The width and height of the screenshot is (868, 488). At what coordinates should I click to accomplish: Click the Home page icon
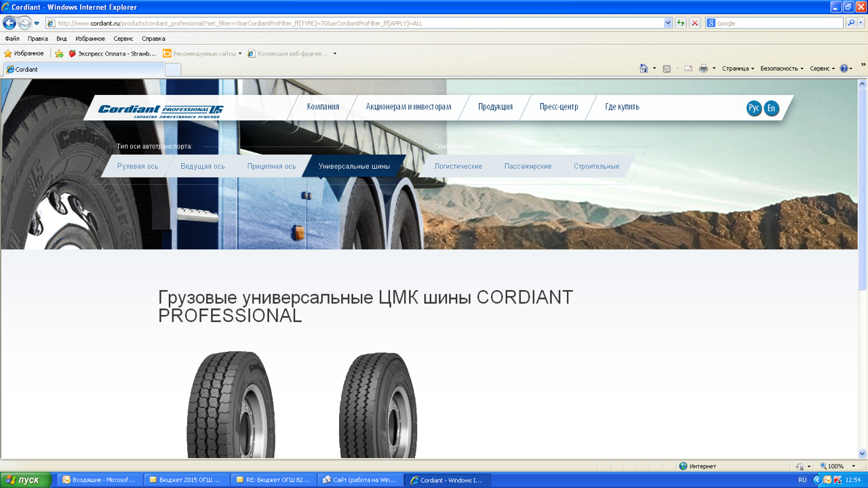644,68
